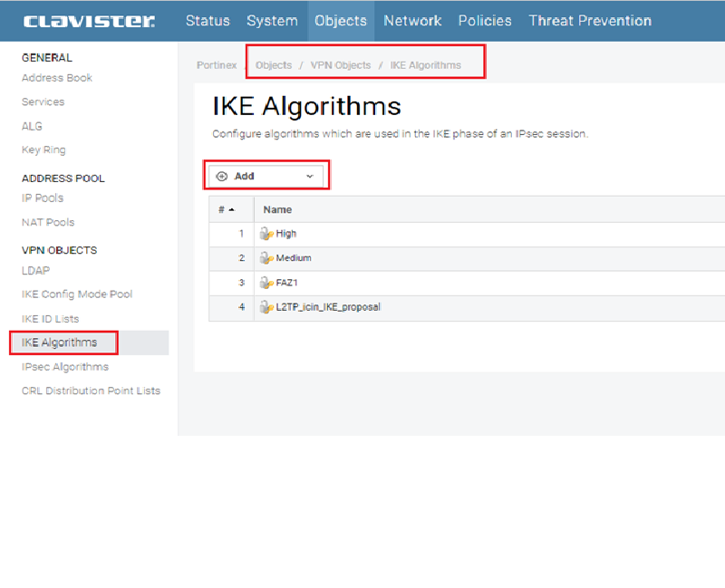
Task: Open IPsec Algorithms in sidebar
Action: [65, 367]
